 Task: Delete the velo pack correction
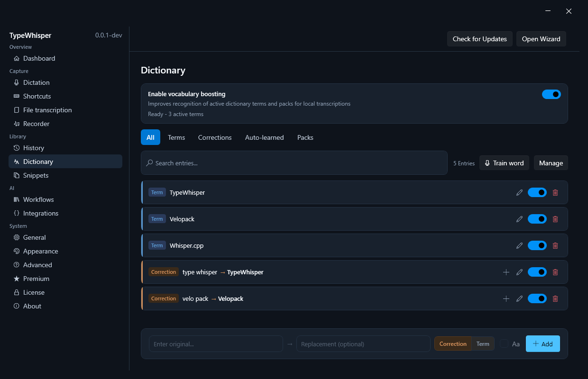[x=555, y=298]
